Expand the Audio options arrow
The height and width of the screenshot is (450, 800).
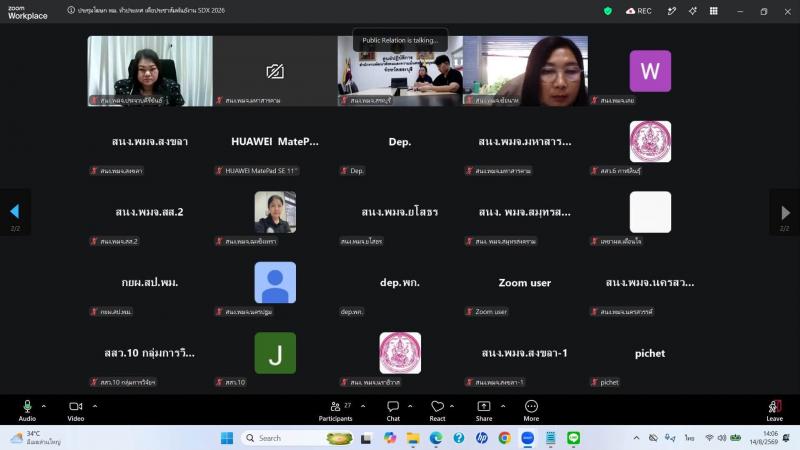click(44, 406)
